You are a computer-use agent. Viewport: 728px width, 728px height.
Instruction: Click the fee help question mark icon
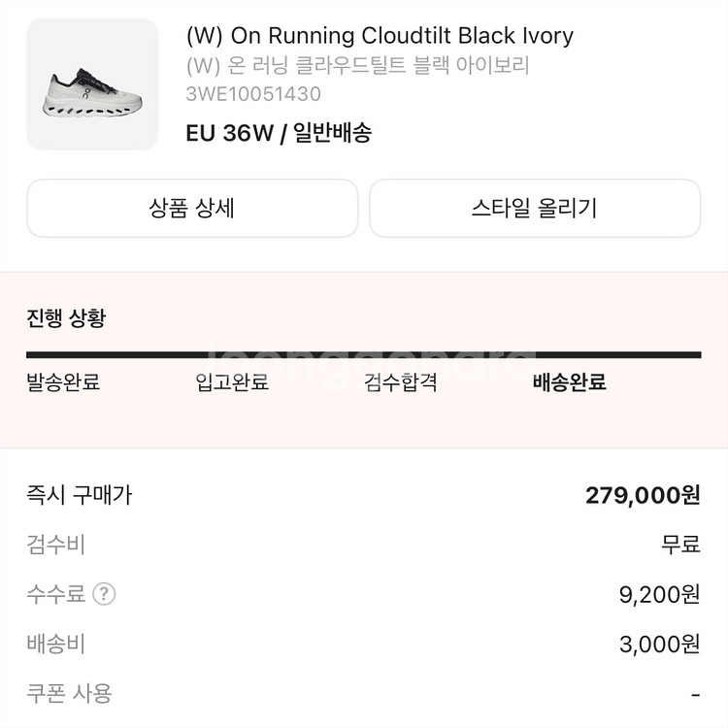104,594
